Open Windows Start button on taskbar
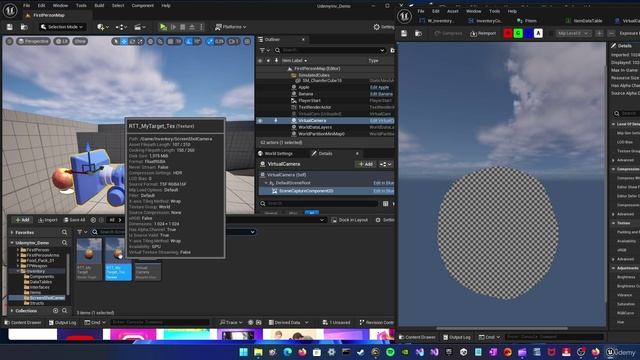Viewport: 640px width, 360px height. [x=244, y=352]
